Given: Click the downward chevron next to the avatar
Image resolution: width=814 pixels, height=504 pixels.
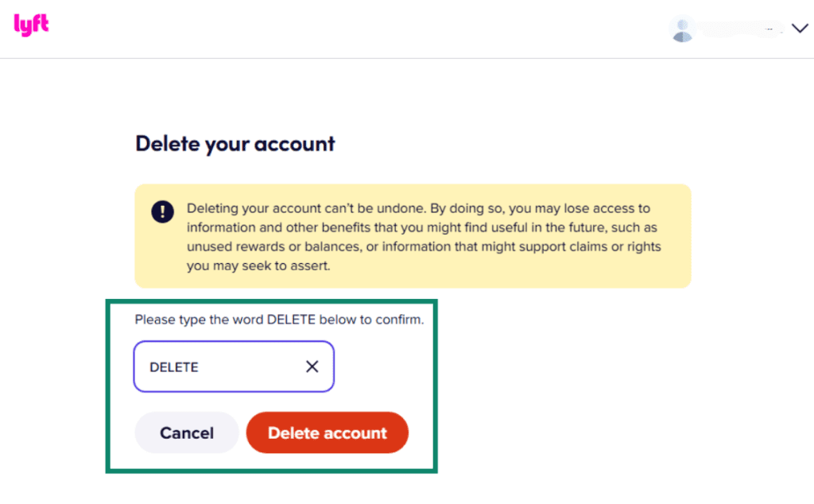Looking at the screenshot, I should point(800,29).
